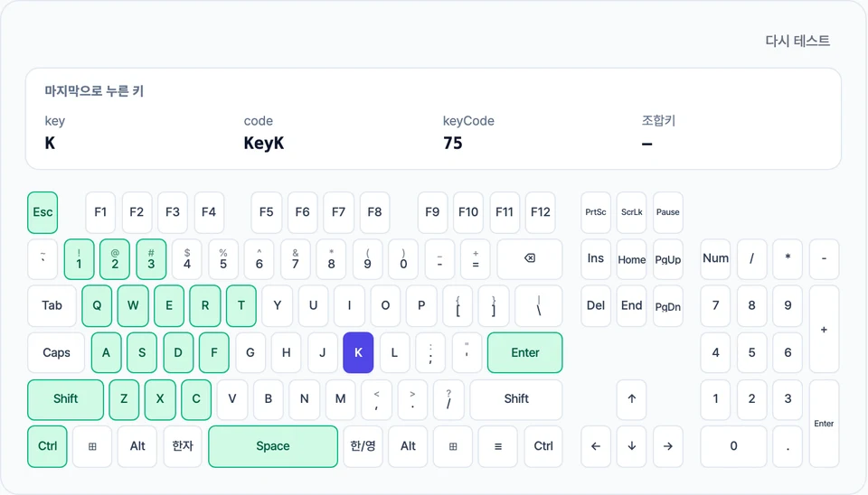This screenshot has width=868, height=495.
Task: Click the numpad 0 key
Action: click(x=733, y=446)
